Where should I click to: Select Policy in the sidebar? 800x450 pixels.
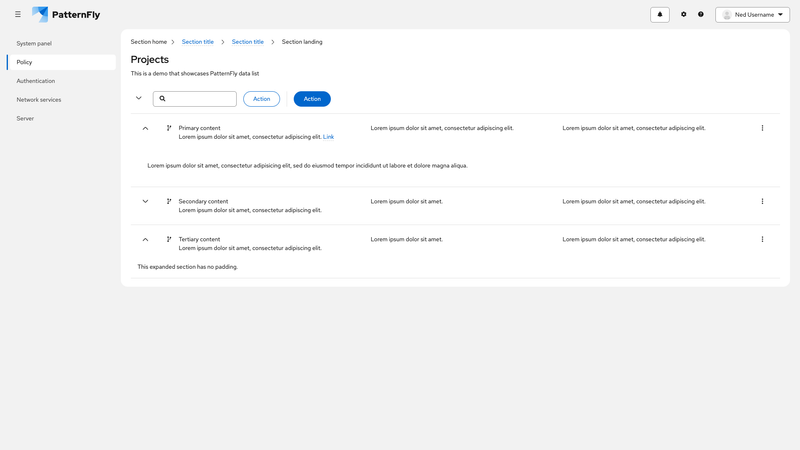[x=61, y=62]
